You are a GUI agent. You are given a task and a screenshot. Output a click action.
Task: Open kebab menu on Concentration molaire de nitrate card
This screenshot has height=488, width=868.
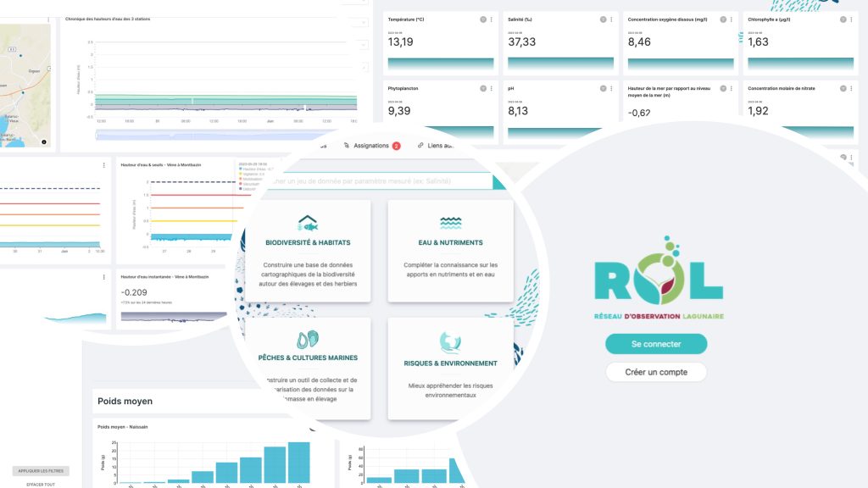click(x=851, y=88)
